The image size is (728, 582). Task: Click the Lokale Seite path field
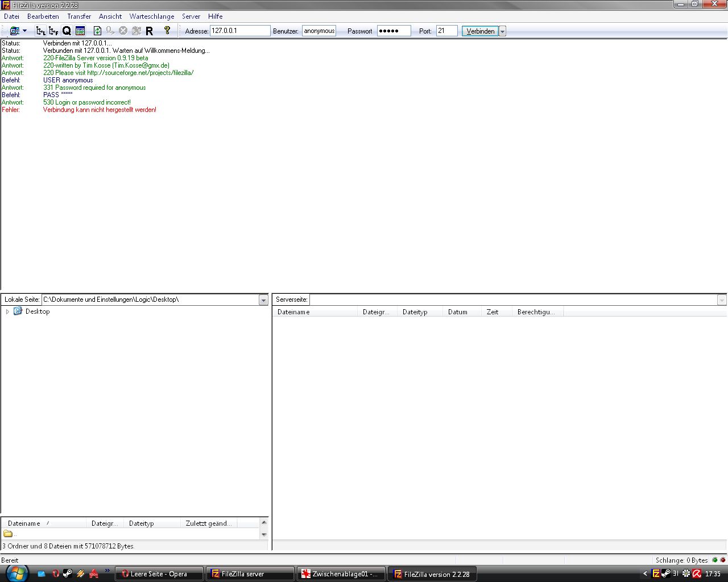(150, 300)
